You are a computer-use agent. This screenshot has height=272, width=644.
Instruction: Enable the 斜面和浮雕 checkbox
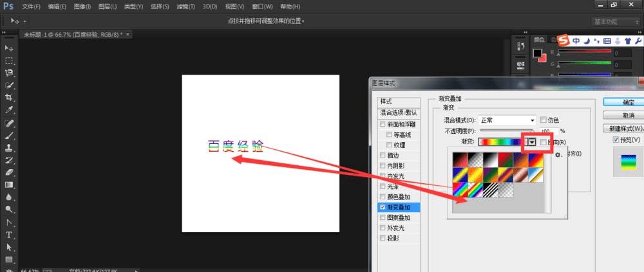point(383,124)
